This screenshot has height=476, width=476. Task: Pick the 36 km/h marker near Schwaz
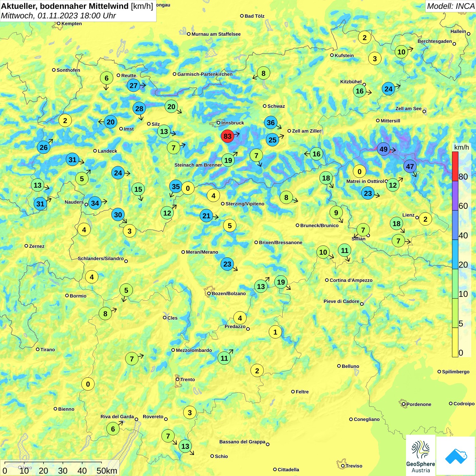point(271,123)
